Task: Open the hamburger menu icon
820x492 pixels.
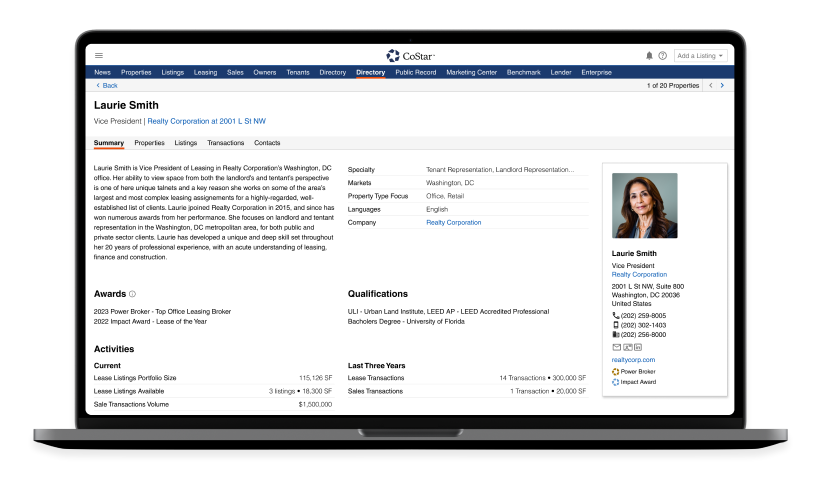Action: [x=99, y=56]
